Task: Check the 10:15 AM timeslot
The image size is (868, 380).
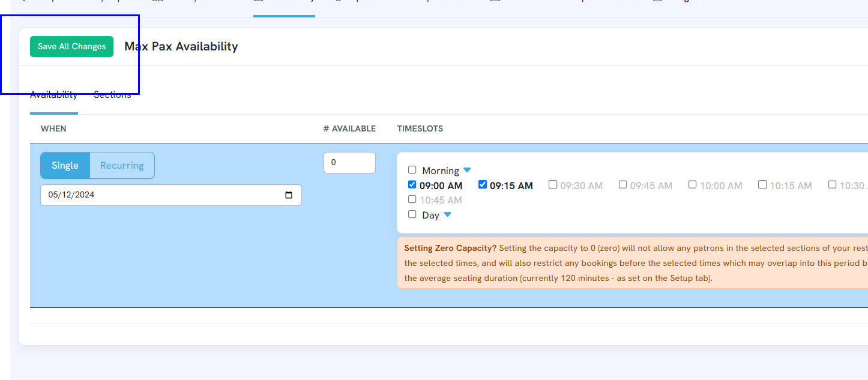Action: (762, 185)
